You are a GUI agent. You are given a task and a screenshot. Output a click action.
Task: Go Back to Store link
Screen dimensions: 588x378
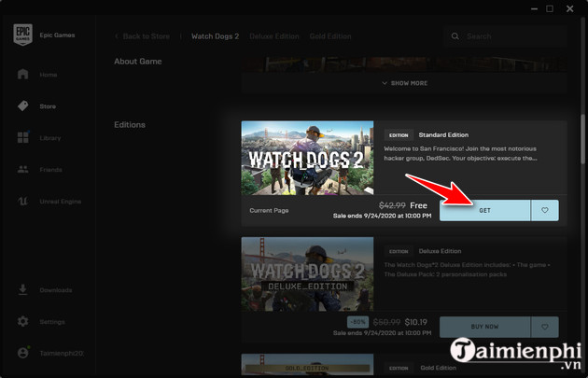(x=147, y=36)
